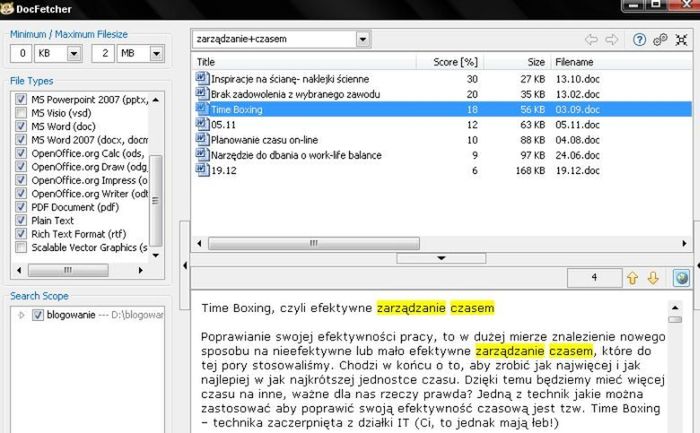Toggle OpenOffice.org Writer (odt) checkbox
This screenshot has height=433, width=700.
pos(21,193)
